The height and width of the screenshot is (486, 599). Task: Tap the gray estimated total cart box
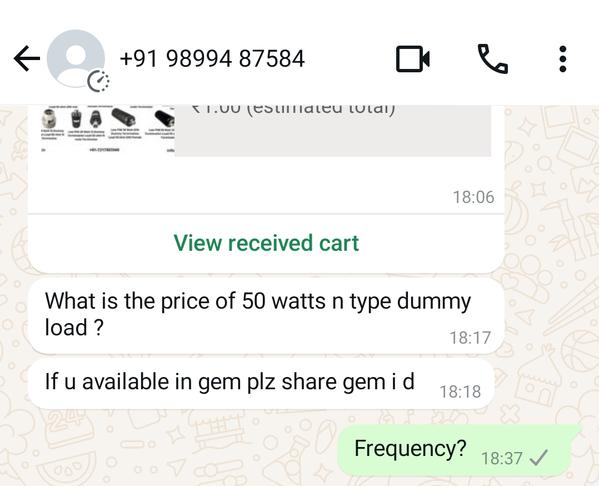pos(333,130)
